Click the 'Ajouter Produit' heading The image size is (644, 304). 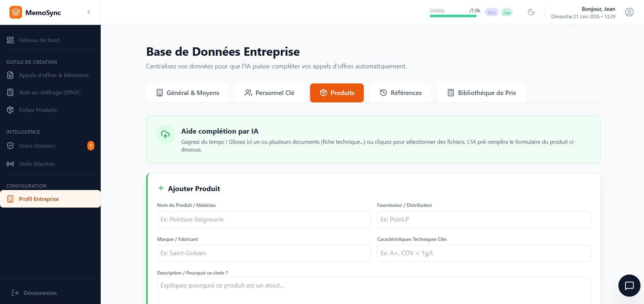click(x=194, y=189)
